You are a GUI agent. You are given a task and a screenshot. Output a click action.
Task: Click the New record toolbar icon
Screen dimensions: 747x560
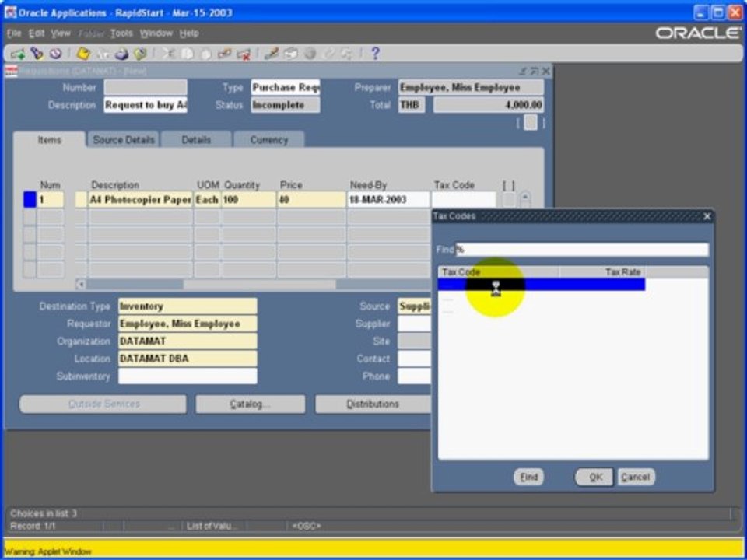(x=17, y=54)
